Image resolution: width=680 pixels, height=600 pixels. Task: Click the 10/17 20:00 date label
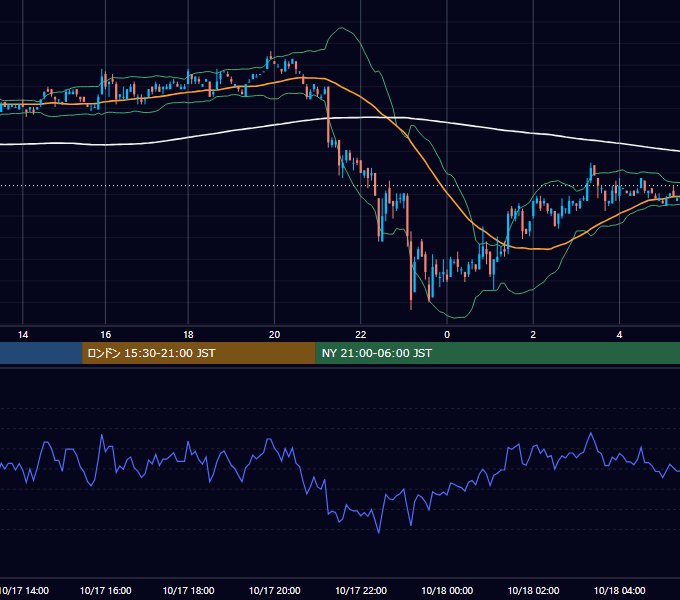[x=275, y=590]
